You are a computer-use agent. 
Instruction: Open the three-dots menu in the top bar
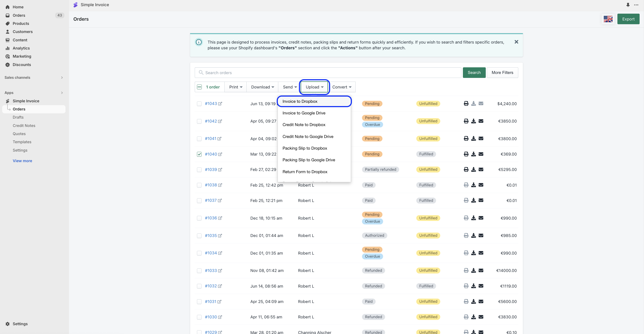coord(636,5)
